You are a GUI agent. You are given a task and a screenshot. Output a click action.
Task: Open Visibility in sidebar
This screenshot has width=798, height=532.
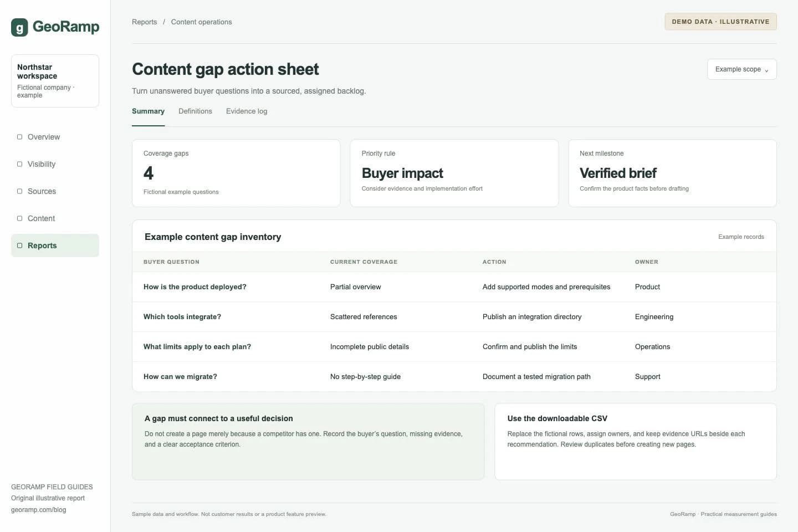click(55, 164)
